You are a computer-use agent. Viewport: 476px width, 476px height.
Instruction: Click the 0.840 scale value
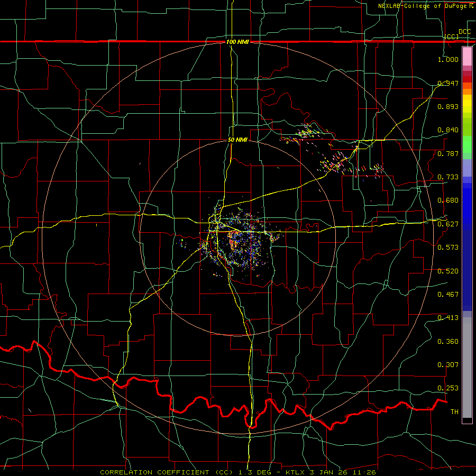pos(448,130)
